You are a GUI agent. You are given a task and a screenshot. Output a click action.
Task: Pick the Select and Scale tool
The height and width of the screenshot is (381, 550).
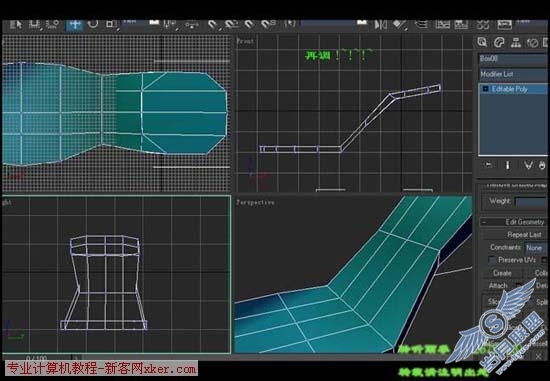coord(111,24)
